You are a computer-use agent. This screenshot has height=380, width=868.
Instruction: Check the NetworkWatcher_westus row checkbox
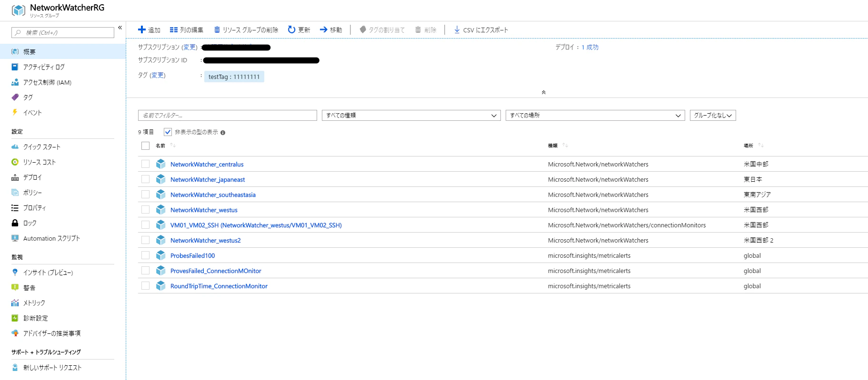(x=146, y=210)
